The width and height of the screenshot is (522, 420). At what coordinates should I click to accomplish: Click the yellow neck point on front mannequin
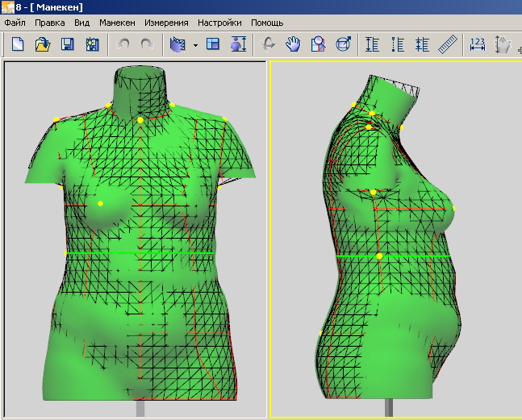[x=140, y=119]
